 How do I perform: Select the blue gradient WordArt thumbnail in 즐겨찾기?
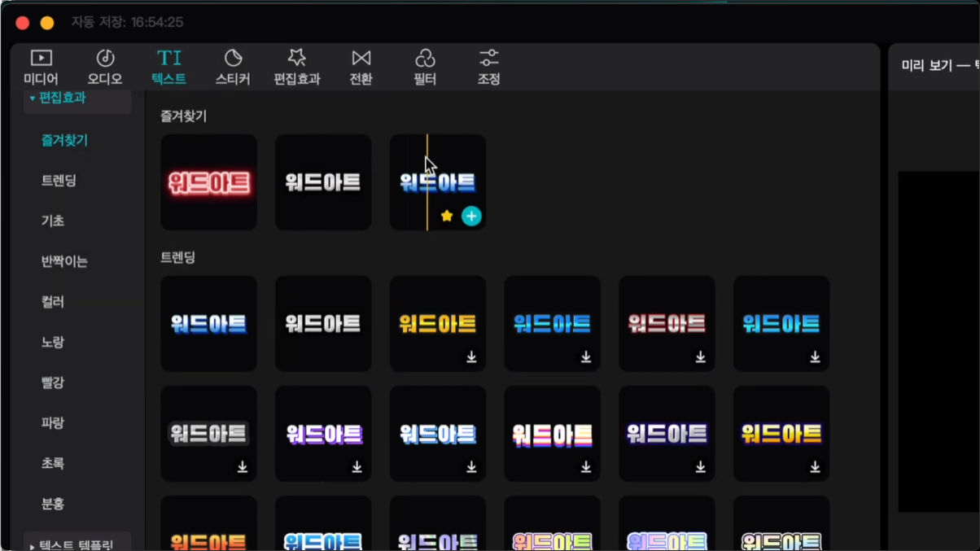coord(438,182)
